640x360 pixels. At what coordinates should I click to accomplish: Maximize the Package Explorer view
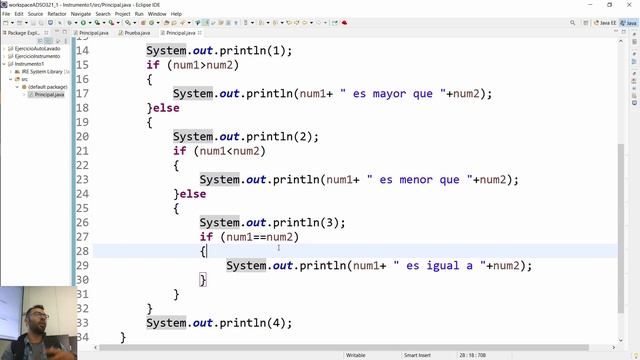64,32
